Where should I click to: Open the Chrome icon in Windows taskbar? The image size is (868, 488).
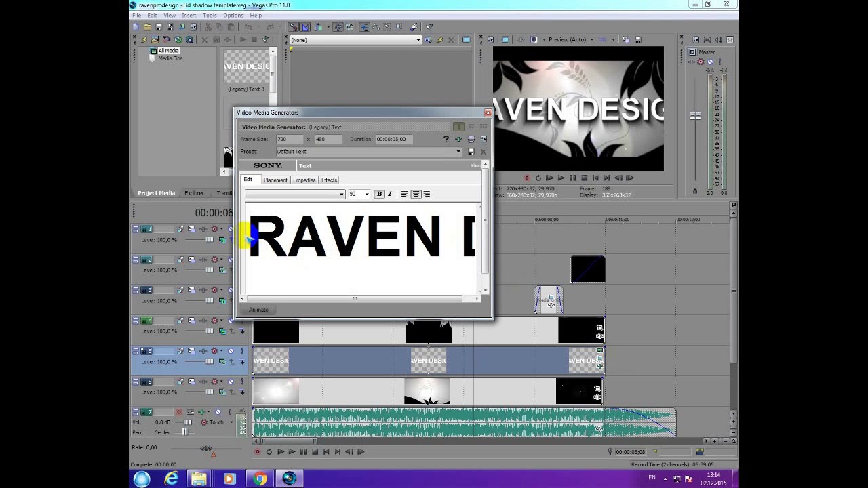click(260, 479)
